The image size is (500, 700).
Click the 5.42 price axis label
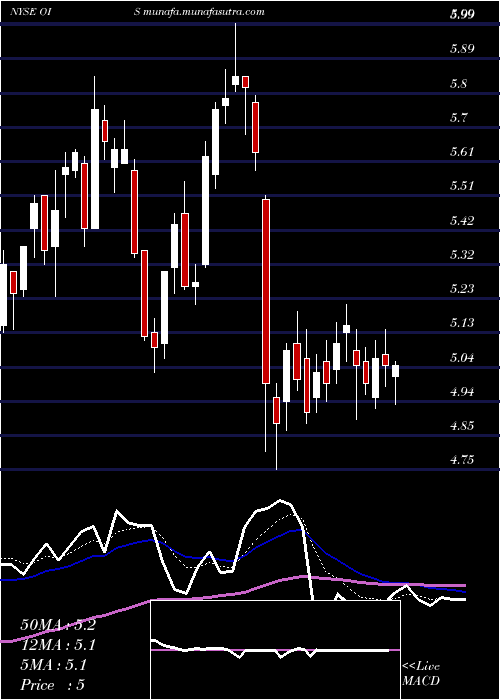click(462, 220)
